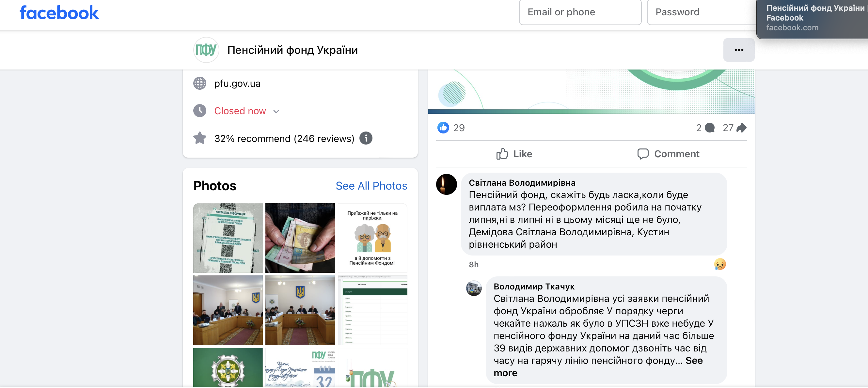Viewport: 868px width, 388px height.
Task: Open the three-dots page options menu
Action: 738,50
